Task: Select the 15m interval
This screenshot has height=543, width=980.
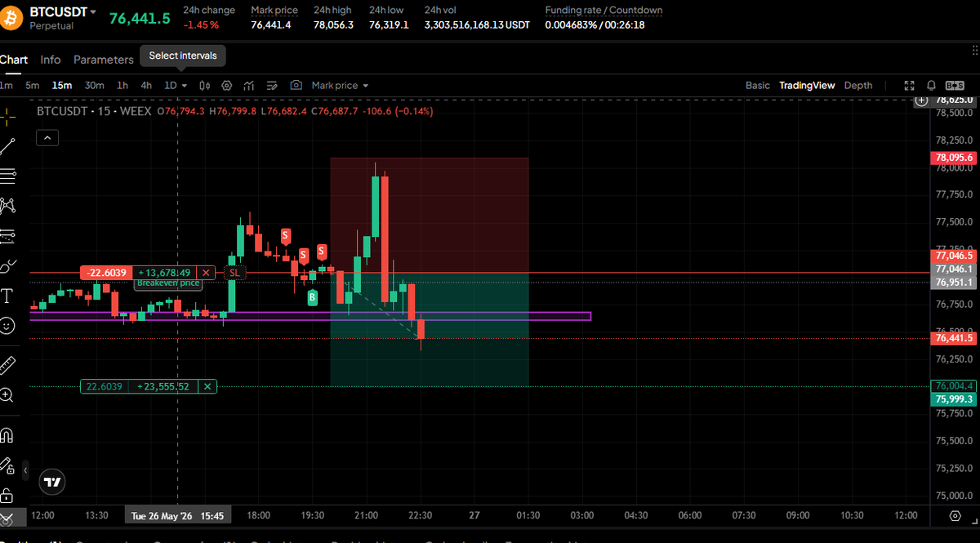Action: point(61,85)
